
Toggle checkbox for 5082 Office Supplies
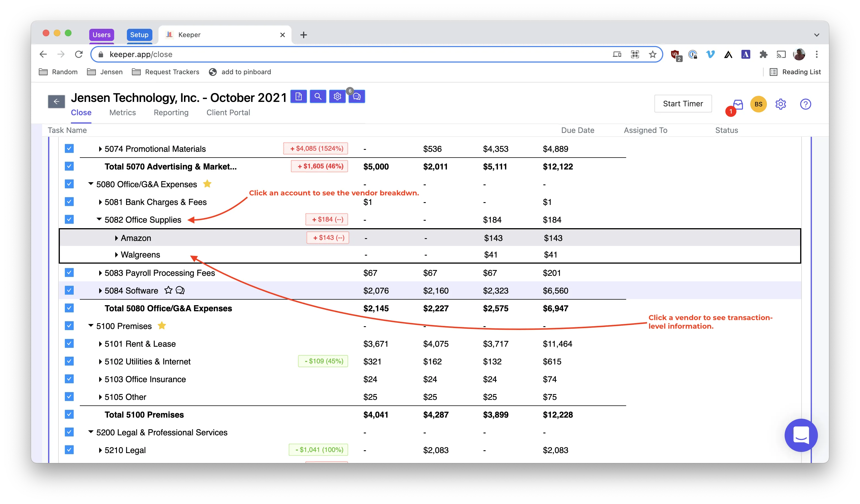click(69, 220)
